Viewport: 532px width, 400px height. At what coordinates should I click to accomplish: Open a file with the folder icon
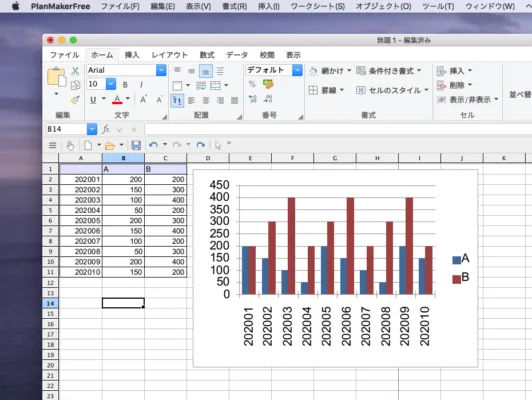110,146
